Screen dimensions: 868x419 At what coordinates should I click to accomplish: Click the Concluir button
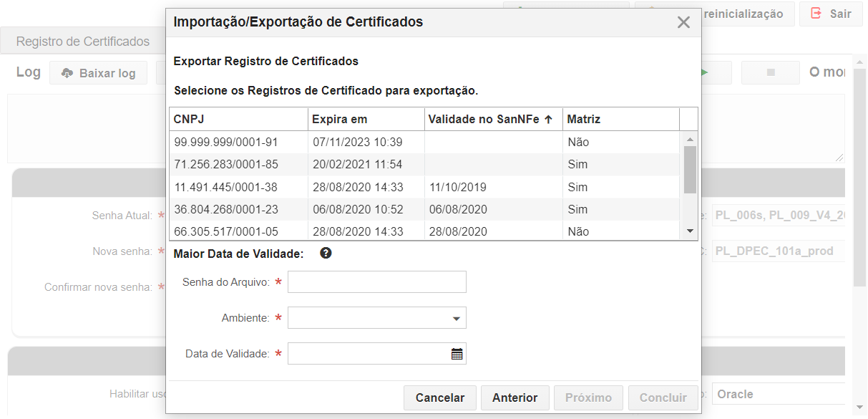pos(663,398)
